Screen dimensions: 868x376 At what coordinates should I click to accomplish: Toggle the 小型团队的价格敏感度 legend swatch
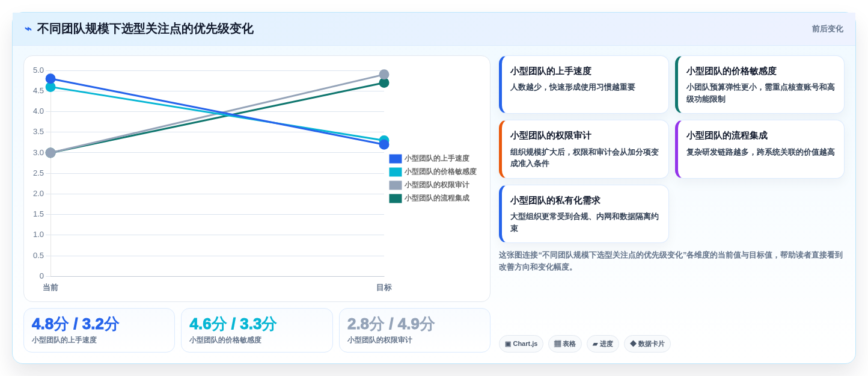(396, 172)
